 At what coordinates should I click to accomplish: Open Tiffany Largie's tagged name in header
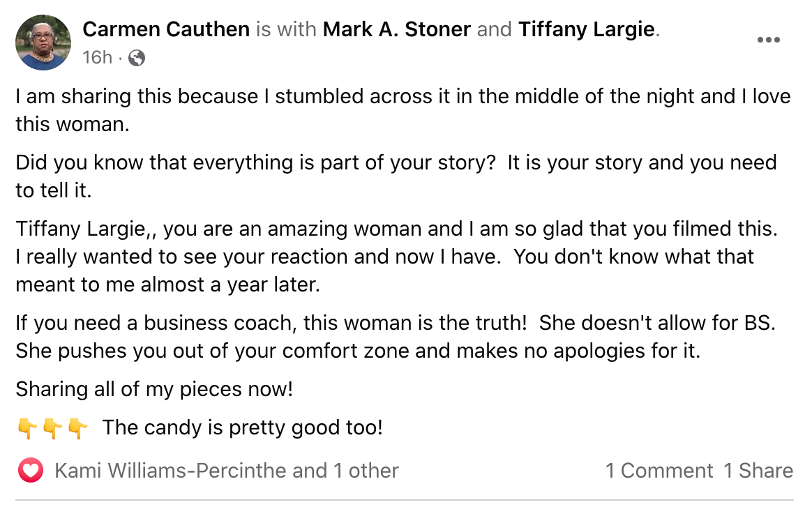(586, 29)
